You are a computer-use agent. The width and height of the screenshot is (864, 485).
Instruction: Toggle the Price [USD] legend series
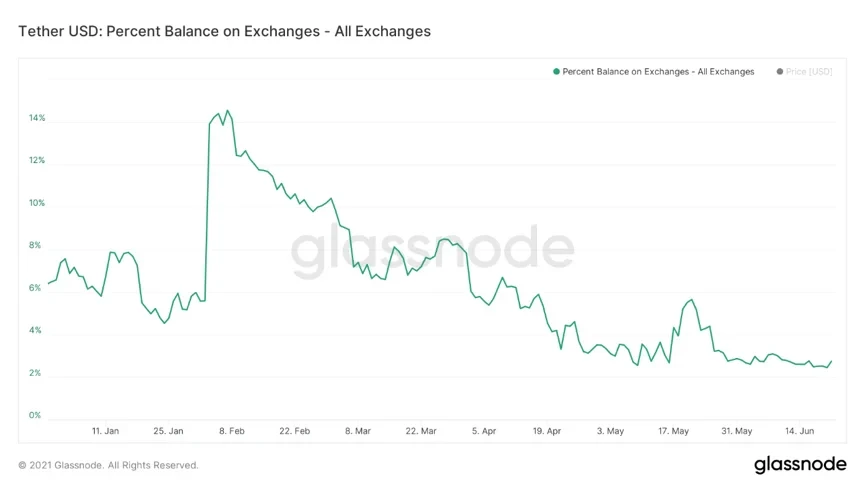click(808, 72)
